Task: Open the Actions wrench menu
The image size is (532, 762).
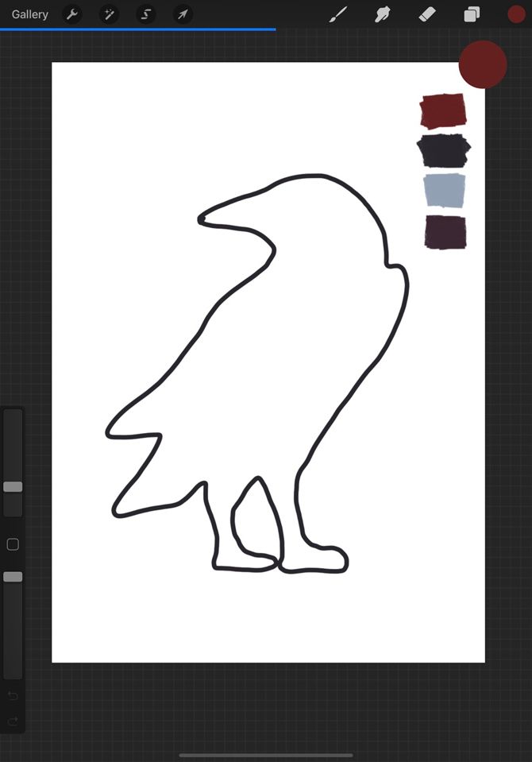Action: pos(72,14)
